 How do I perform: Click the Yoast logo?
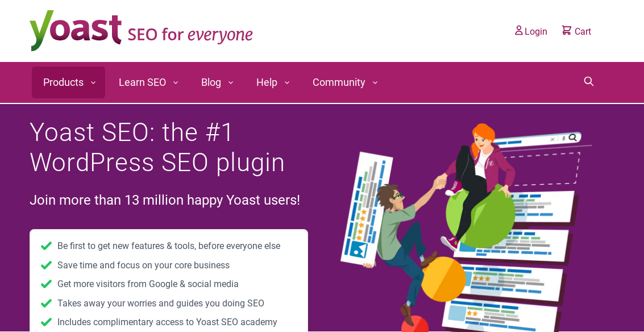tap(76, 30)
